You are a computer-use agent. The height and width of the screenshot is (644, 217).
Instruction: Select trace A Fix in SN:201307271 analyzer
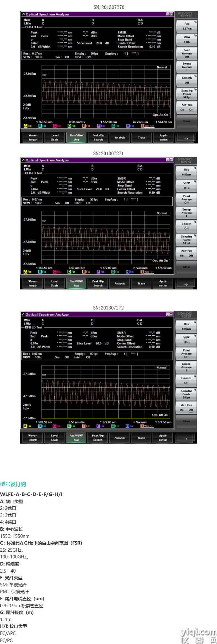[28, 272]
